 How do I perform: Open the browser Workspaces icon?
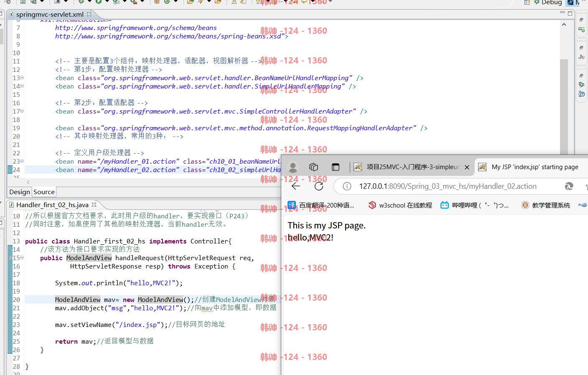point(313,167)
